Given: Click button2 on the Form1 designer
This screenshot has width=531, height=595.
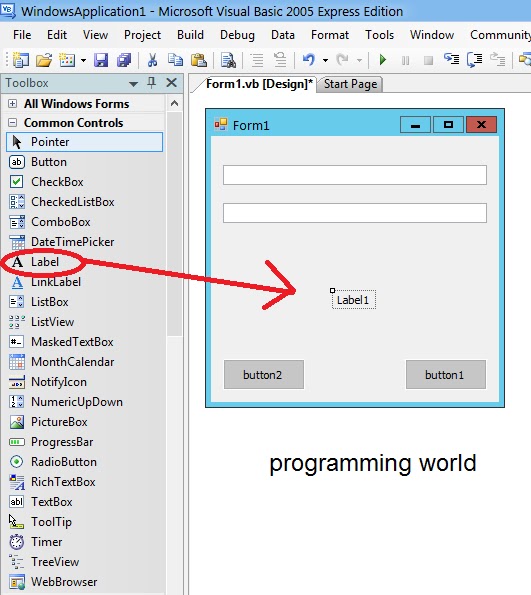Looking at the screenshot, I should pyautogui.click(x=264, y=375).
